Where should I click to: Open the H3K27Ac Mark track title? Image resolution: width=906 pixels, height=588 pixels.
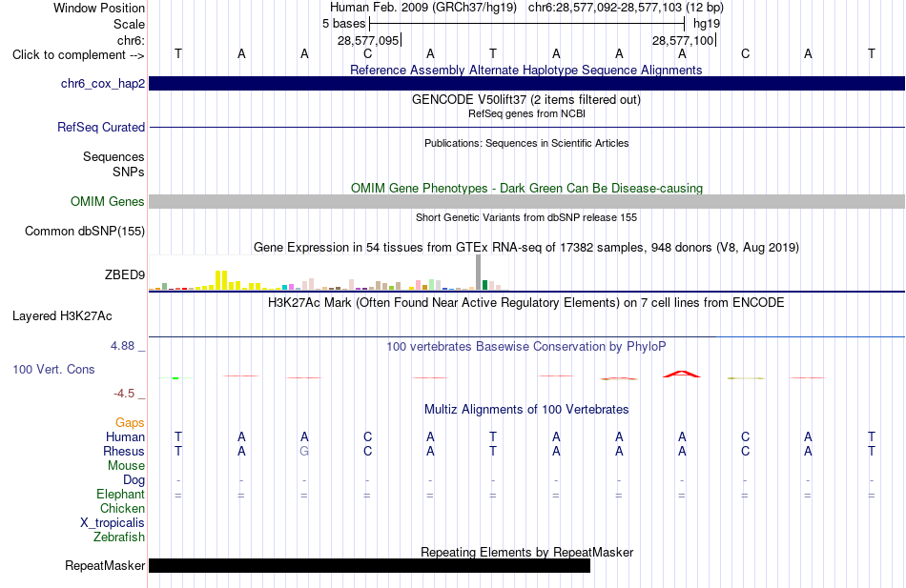(526, 303)
